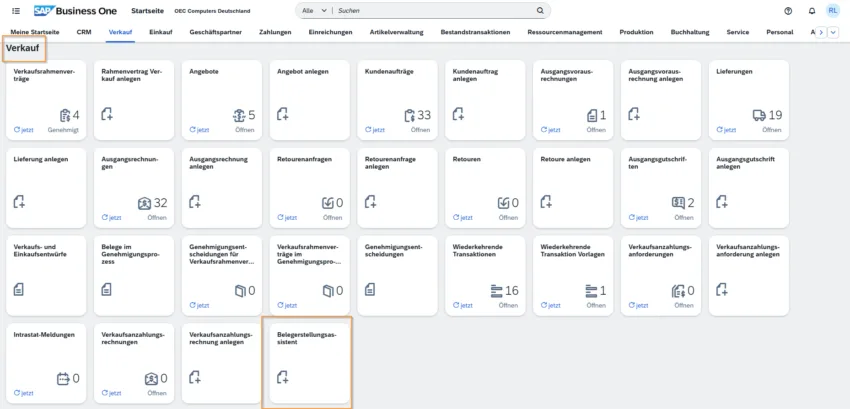Open the help question mark icon

click(788, 11)
